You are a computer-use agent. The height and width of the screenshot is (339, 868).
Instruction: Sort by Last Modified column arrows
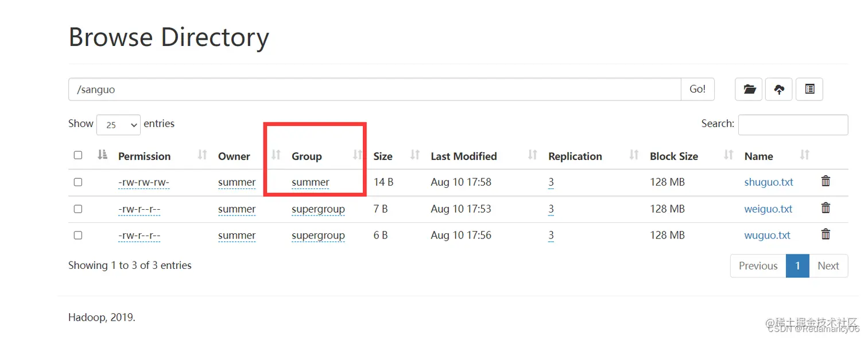pos(533,155)
